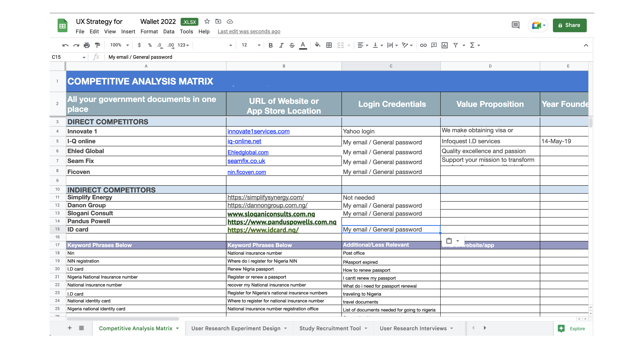
Task: Print the spreadsheet with the printer icon
Action: pyautogui.click(x=87, y=45)
